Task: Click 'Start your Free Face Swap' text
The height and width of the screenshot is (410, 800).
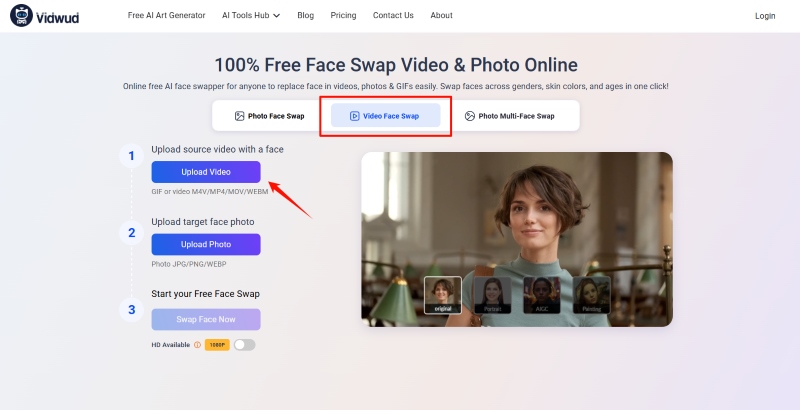Action: [x=206, y=294]
